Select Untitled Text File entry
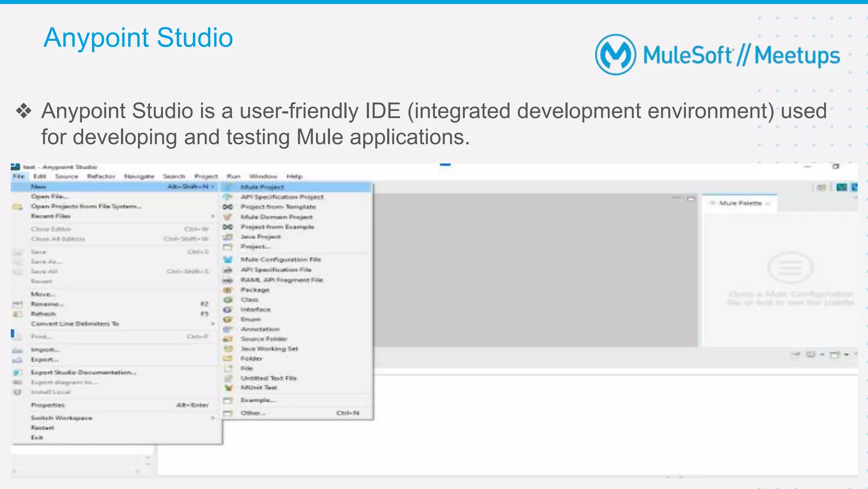This screenshot has width=868, height=489. [296, 378]
